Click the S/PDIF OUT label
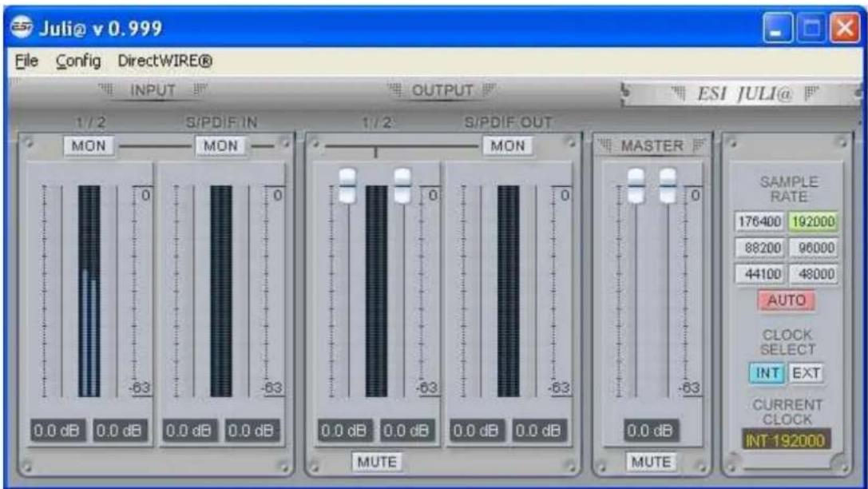The image size is (868, 489). click(x=508, y=122)
